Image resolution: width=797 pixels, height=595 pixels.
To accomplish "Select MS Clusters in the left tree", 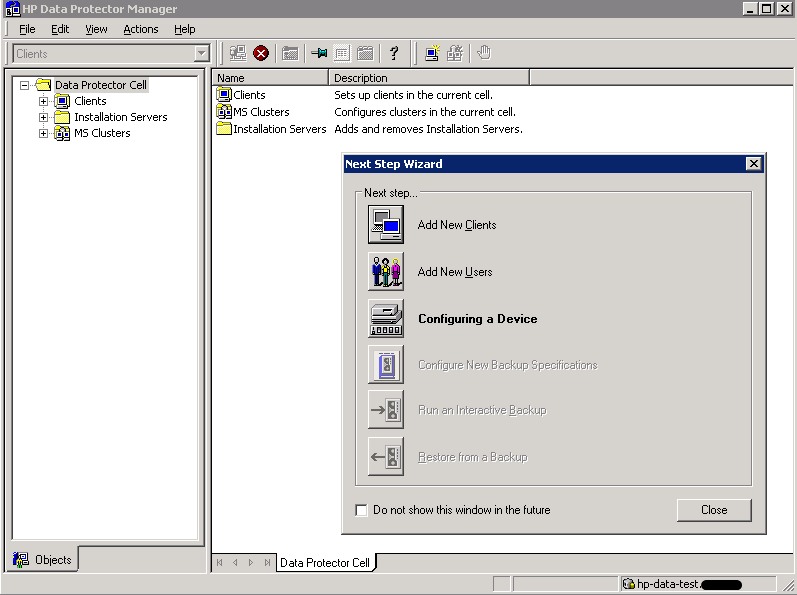I will (x=102, y=133).
